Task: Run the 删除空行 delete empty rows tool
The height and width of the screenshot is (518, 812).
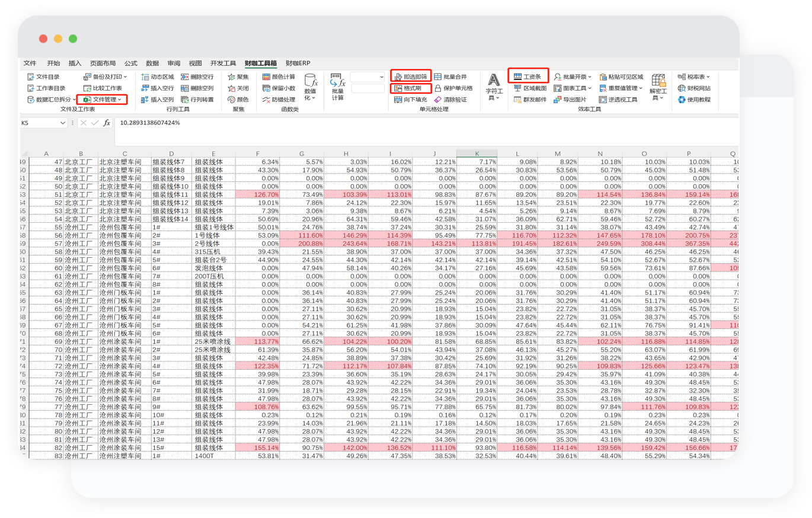Action: (185, 77)
